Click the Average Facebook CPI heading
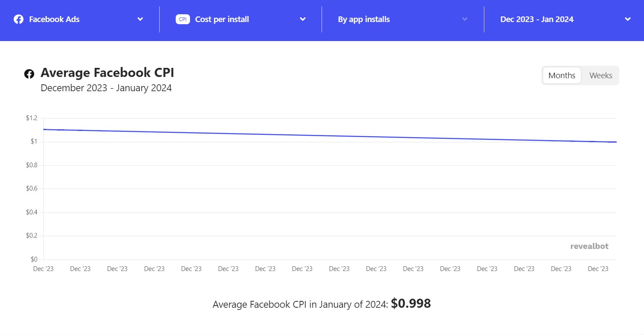Screen dimensions: 644x335 tap(107, 72)
